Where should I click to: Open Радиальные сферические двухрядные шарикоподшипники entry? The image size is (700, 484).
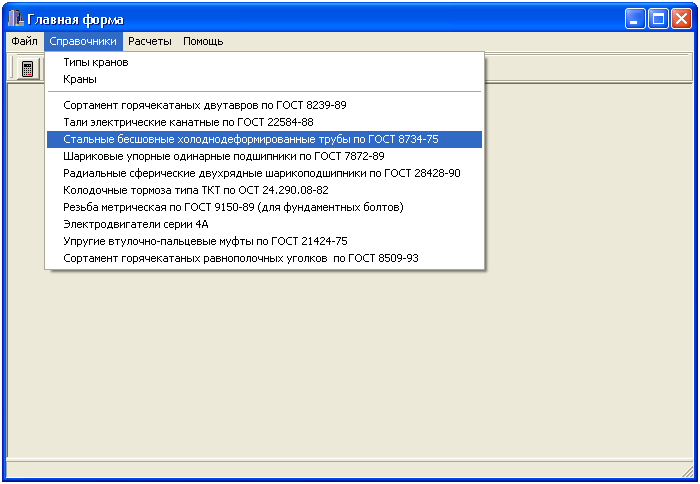coord(264,173)
